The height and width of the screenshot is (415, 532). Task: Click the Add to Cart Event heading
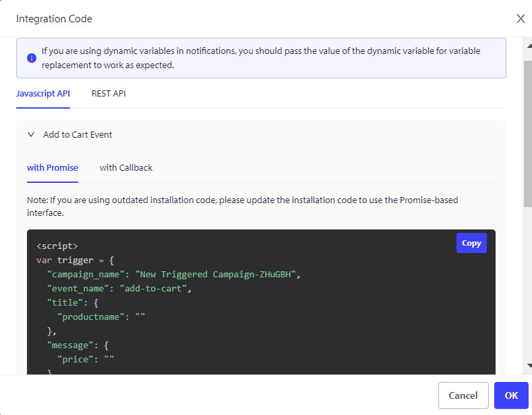click(78, 134)
